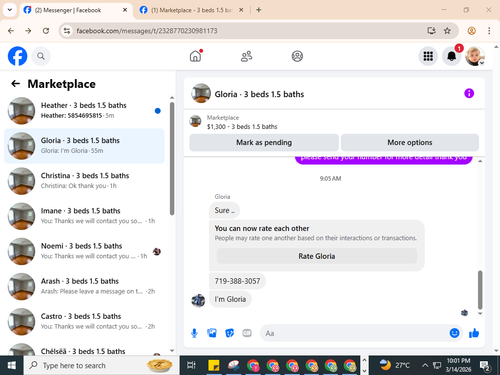Open the Friends icon in top navigation
The image size is (500, 375).
pyautogui.click(x=246, y=56)
